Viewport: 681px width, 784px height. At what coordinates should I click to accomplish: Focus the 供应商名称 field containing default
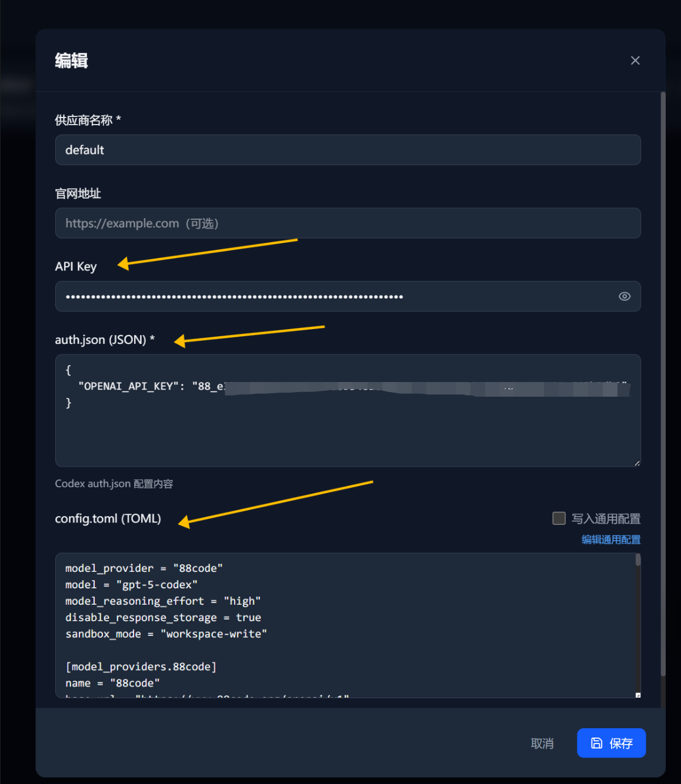pos(348,150)
